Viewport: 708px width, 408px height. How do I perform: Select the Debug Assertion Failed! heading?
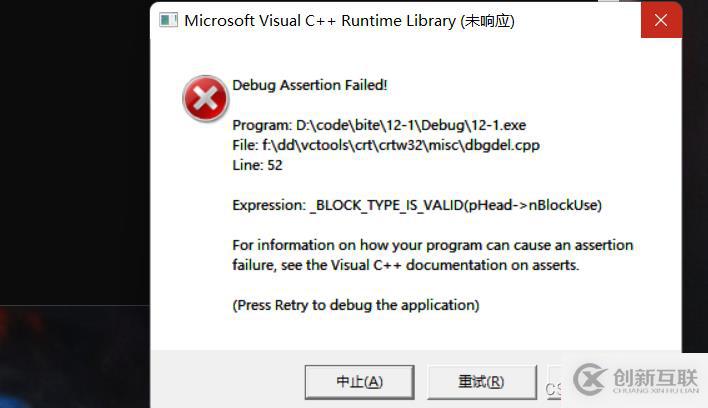click(309, 85)
